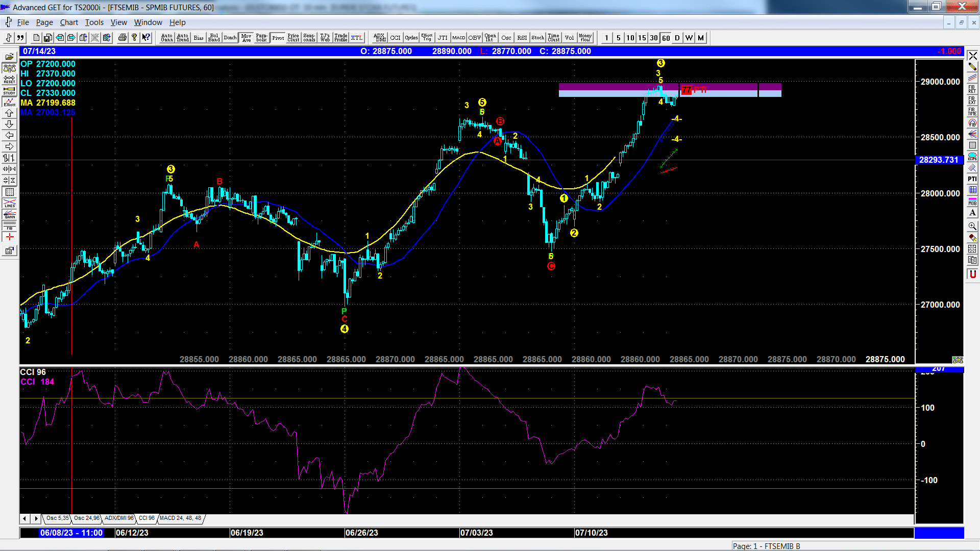Enable TJ's Web study
The height and width of the screenshot is (551, 980).
325,38
